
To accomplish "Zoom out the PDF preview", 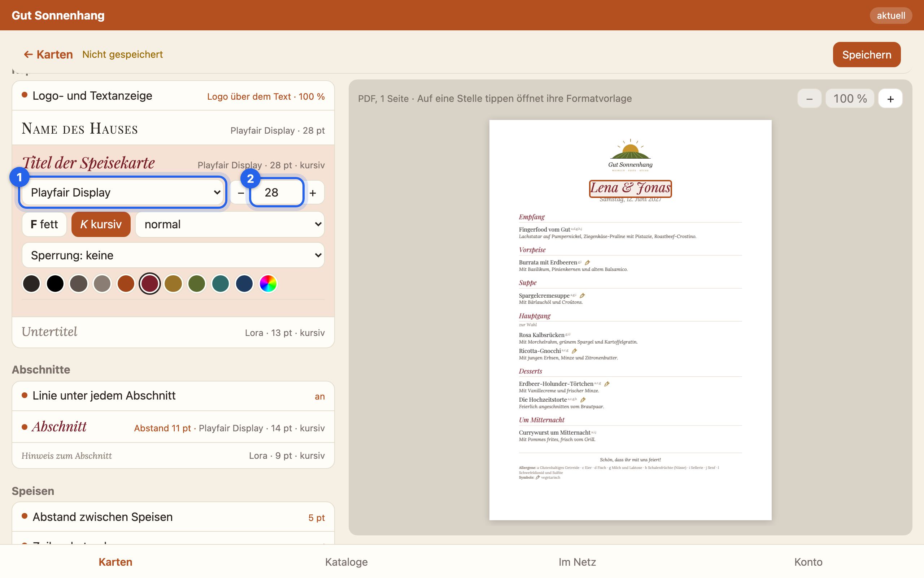I will pyautogui.click(x=809, y=99).
